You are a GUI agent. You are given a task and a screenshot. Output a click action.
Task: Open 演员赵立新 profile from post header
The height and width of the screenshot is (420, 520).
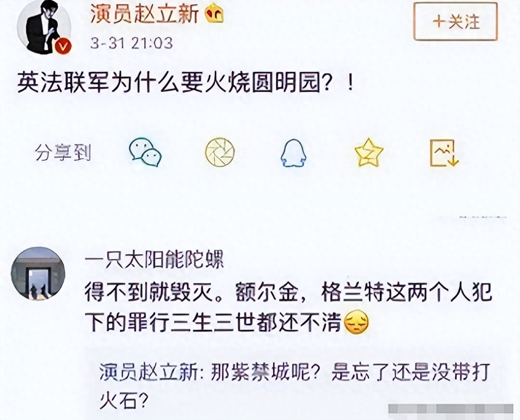click(x=145, y=14)
